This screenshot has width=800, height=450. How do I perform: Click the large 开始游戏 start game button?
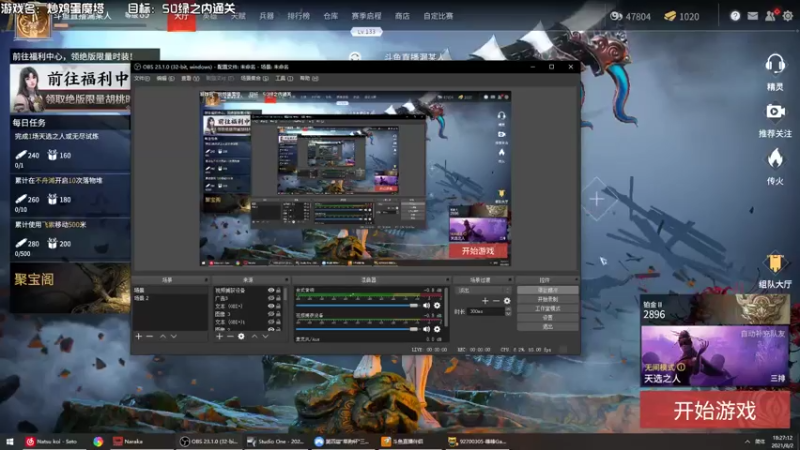715,410
